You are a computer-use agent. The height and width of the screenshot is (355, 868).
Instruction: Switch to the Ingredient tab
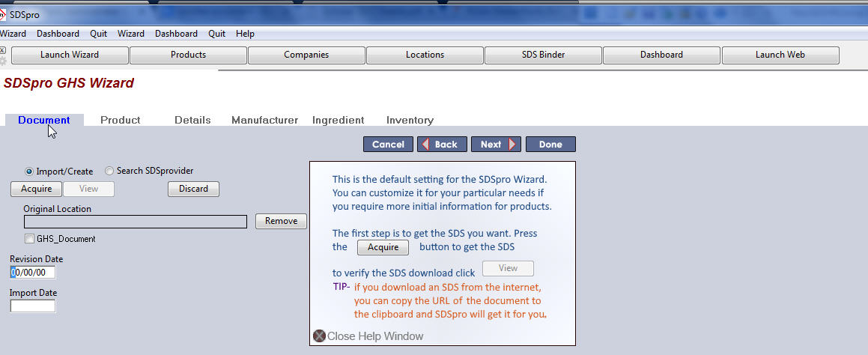point(339,120)
